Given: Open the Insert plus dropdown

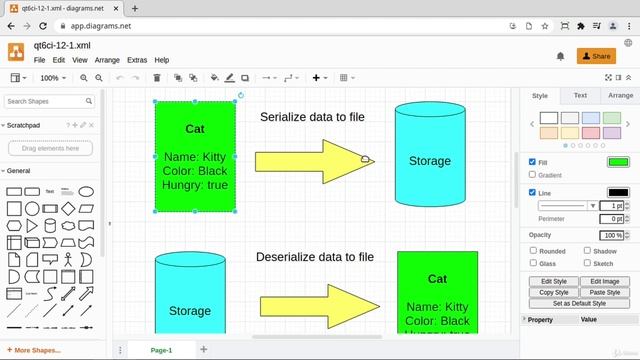Looking at the screenshot, I should (320, 78).
